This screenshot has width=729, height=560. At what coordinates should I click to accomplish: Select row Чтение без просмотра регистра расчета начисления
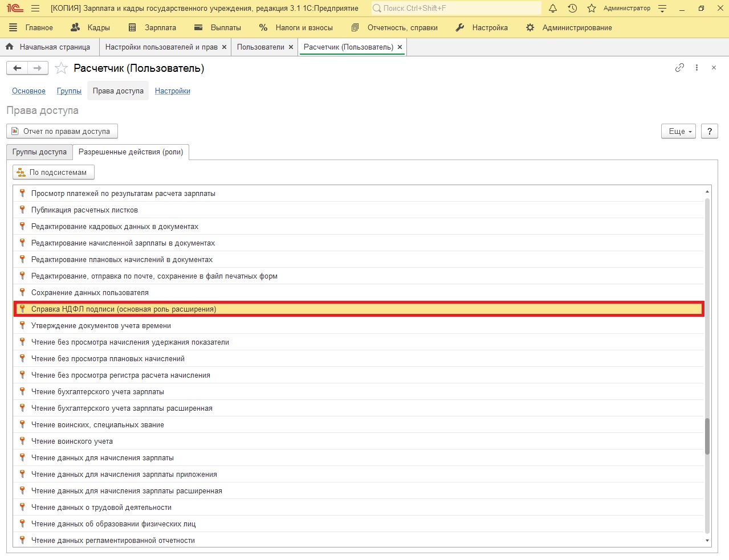pos(359,375)
